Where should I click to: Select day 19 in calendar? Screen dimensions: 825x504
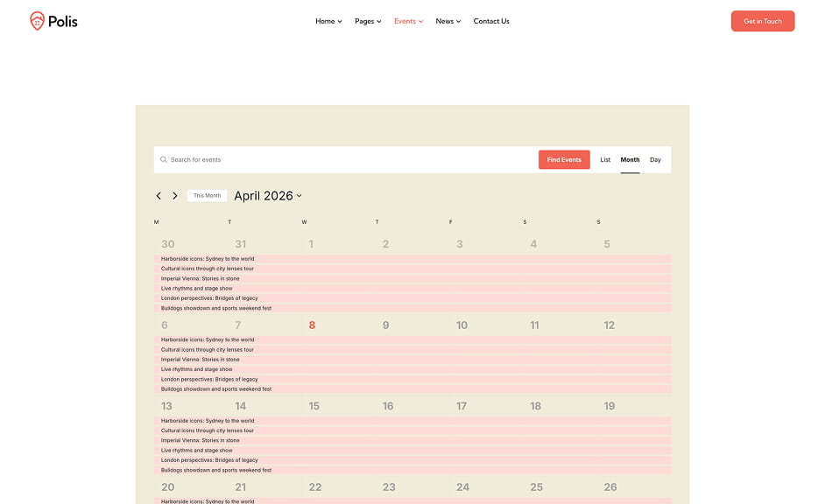coord(610,406)
